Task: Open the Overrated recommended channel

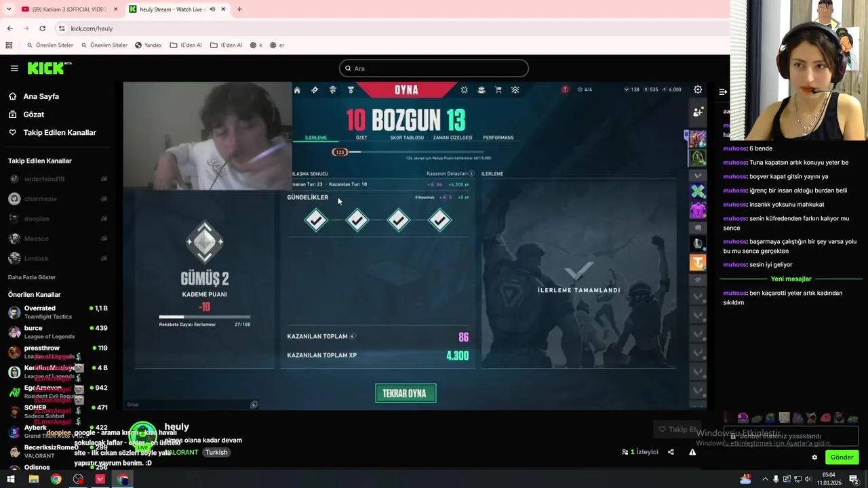Action: tap(58, 312)
